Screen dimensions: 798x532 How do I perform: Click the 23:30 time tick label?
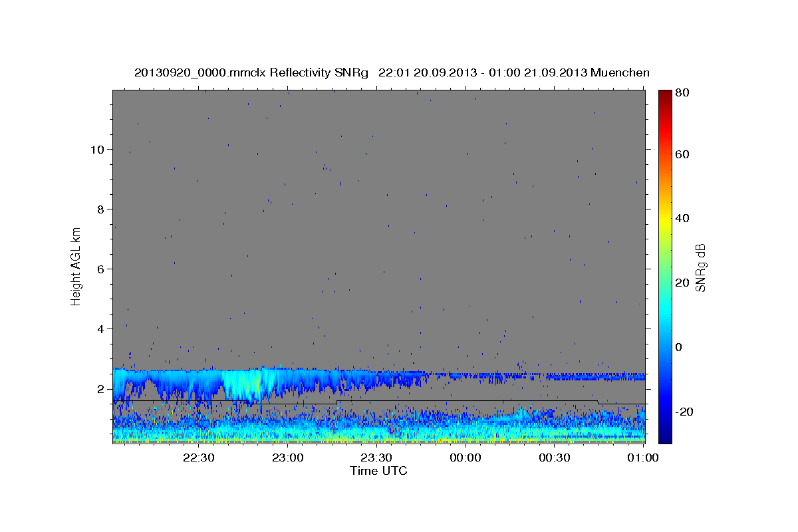click(x=376, y=458)
